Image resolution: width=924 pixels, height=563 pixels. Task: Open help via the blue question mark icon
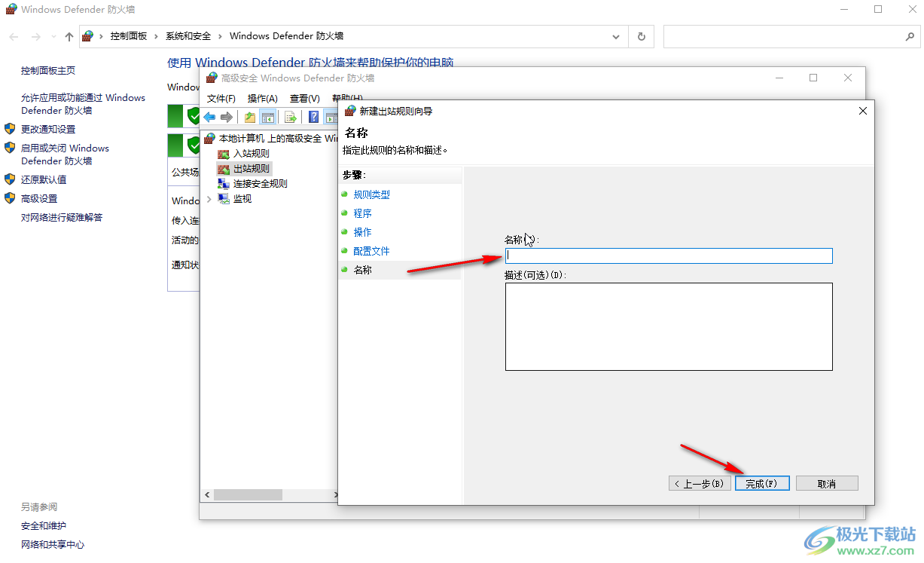pos(314,117)
